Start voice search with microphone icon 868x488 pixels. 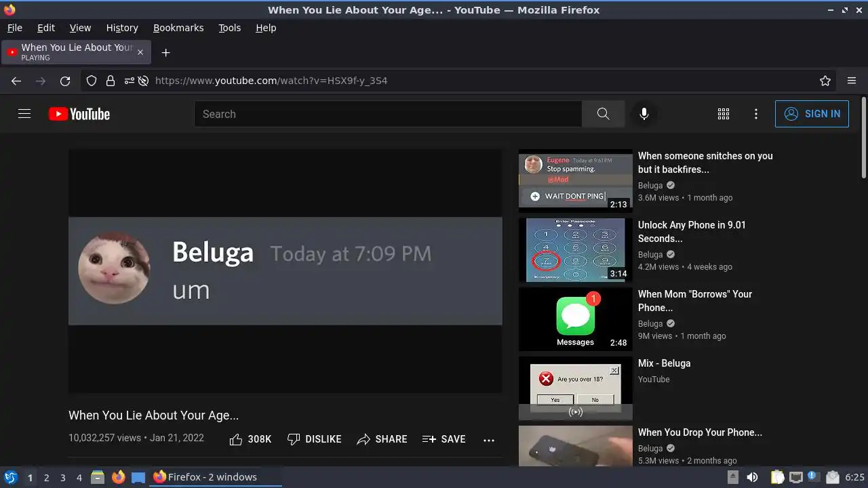644,114
